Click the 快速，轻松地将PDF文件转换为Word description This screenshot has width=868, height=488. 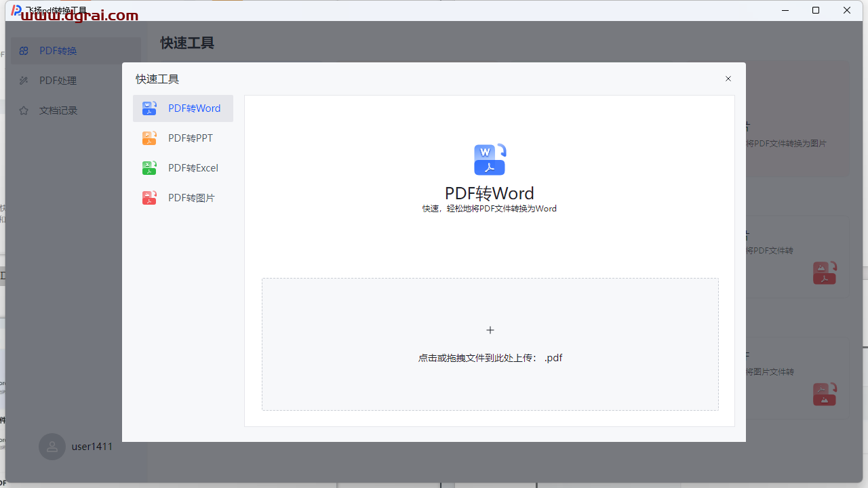pos(490,209)
